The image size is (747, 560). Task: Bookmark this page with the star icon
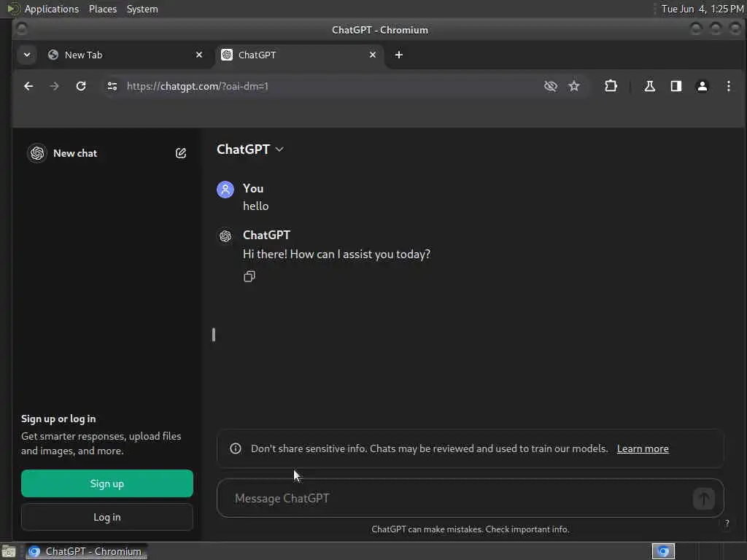[x=574, y=86]
